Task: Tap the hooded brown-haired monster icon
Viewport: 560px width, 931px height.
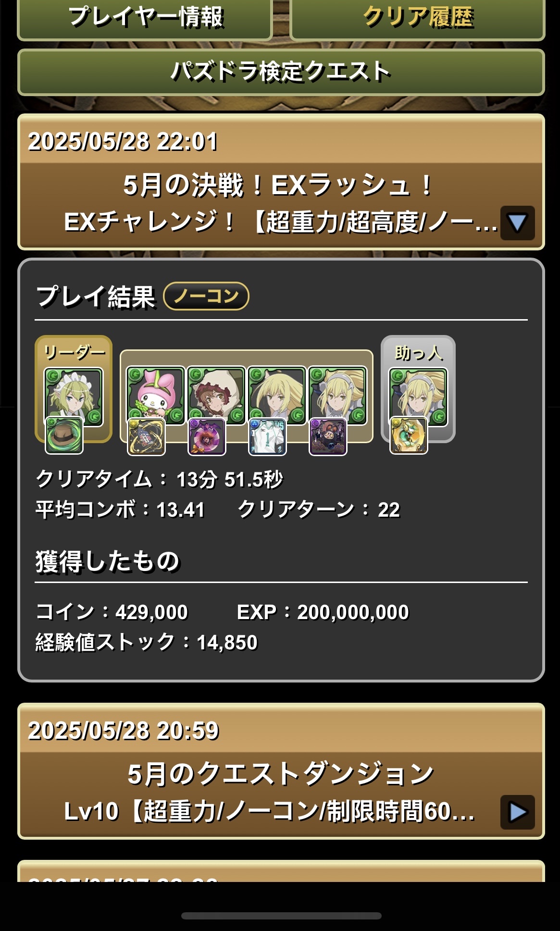Action: coord(216,395)
